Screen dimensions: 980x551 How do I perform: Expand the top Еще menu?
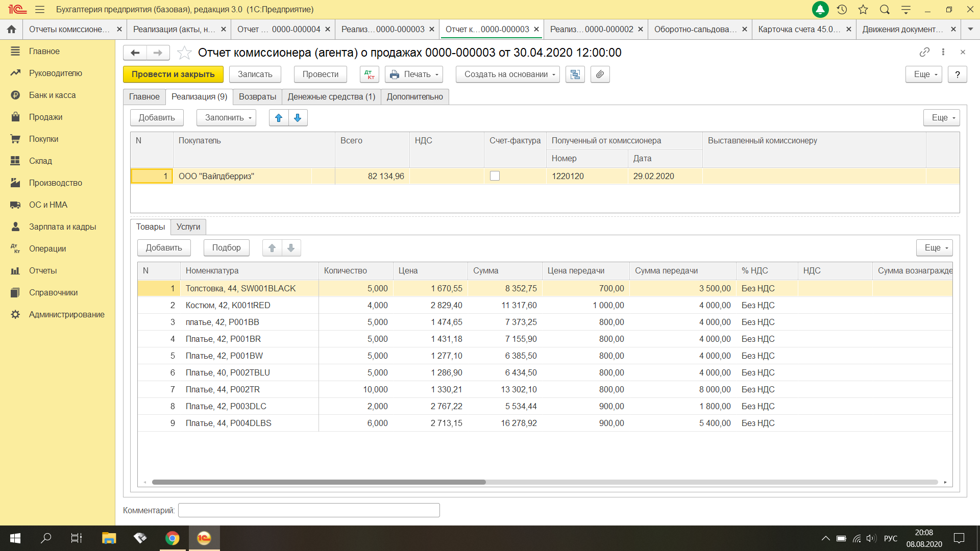pyautogui.click(x=924, y=74)
